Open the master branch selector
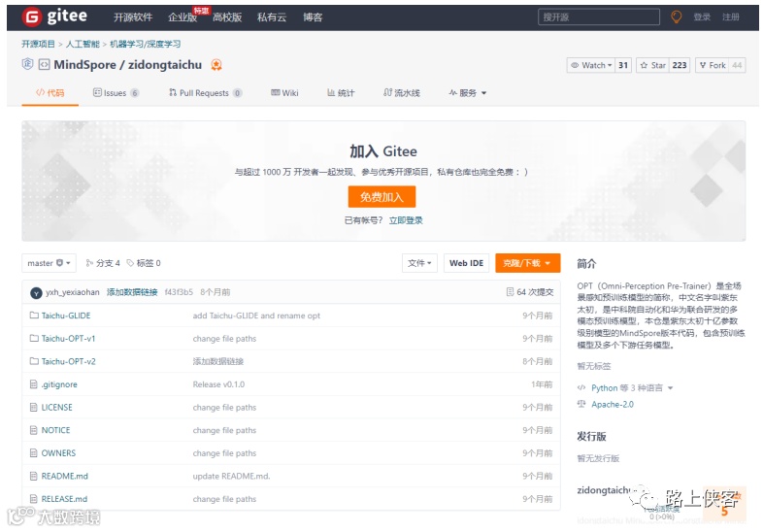This screenshot has height=532, width=763. tap(49, 263)
